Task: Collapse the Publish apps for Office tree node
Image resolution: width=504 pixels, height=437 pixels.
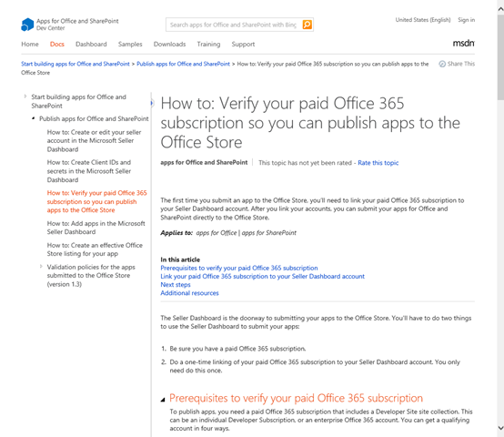Action: [33, 118]
